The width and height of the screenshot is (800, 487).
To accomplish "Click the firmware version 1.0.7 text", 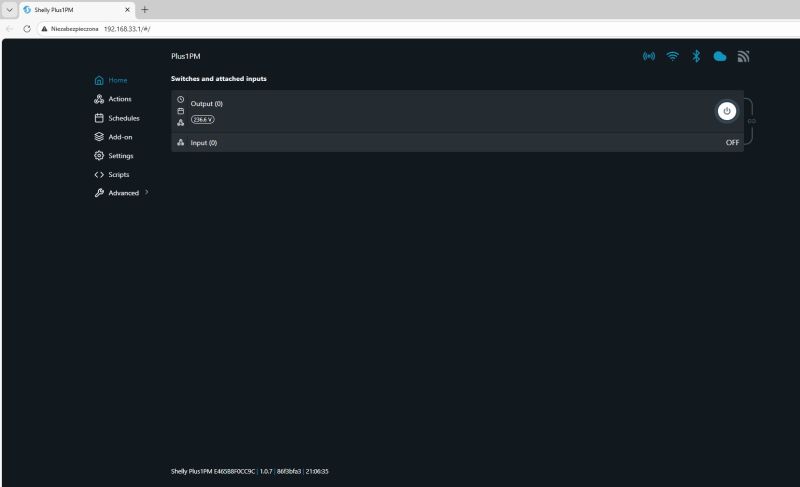I will coord(266,471).
